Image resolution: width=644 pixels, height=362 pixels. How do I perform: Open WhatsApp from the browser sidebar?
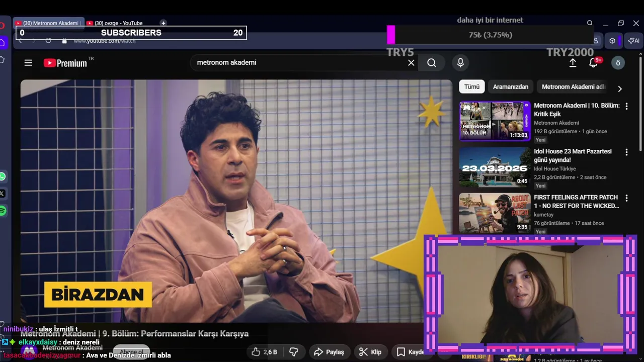click(x=3, y=176)
